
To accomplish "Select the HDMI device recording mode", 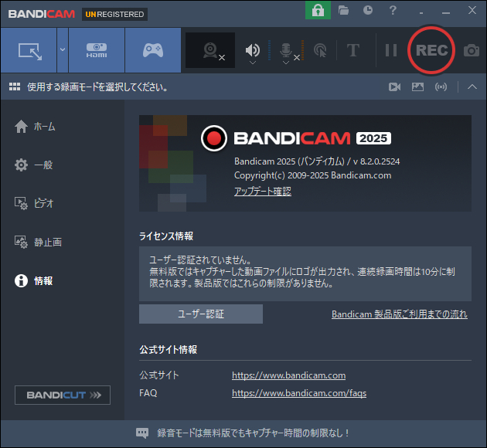I will pos(97,50).
